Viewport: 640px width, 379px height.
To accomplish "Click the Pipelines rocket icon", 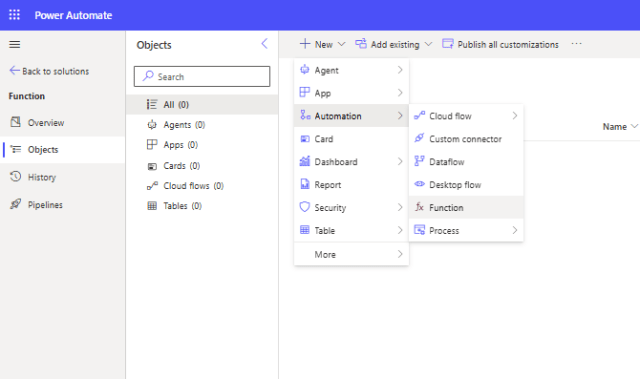I will [x=16, y=204].
